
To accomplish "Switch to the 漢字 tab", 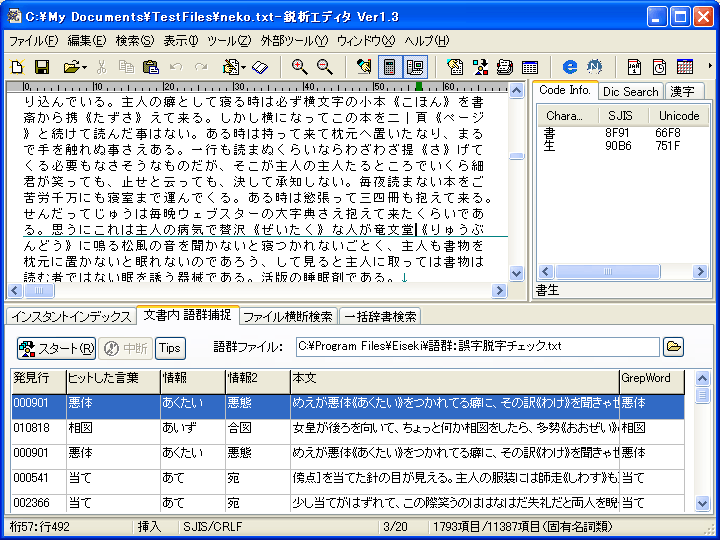I will click(x=683, y=92).
